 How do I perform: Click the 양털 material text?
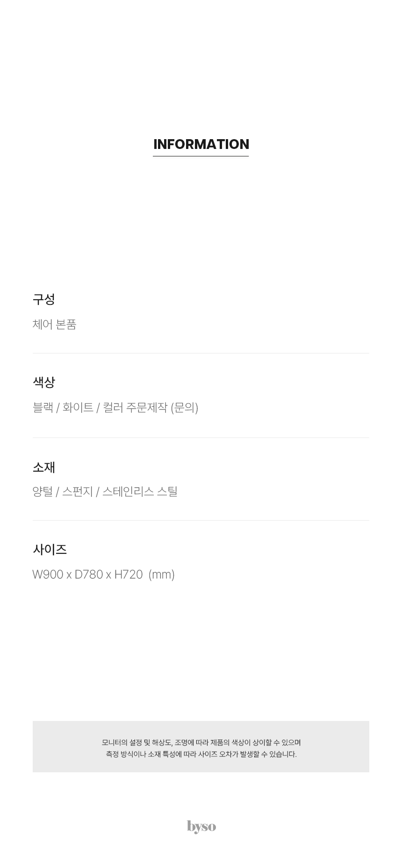tap(43, 492)
